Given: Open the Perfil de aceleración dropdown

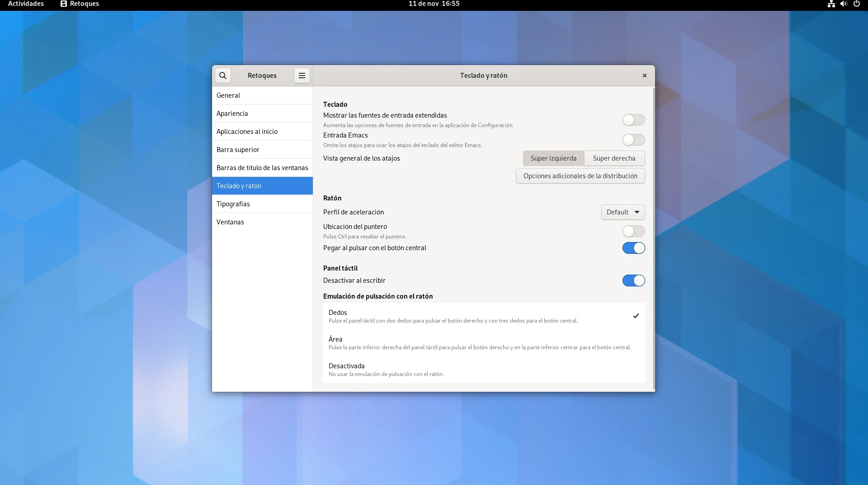Looking at the screenshot, I should pyautogui.click(x=623, y=212).
